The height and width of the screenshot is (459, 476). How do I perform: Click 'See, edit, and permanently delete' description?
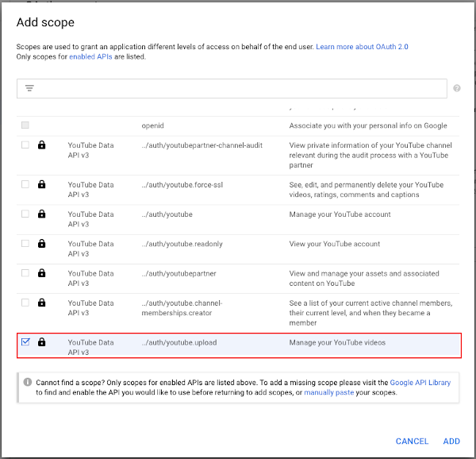pos(367,190)
